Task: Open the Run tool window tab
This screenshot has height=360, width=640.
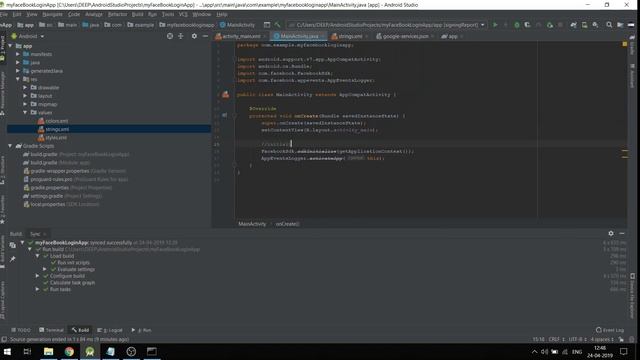Action: [x=142, y=330]
